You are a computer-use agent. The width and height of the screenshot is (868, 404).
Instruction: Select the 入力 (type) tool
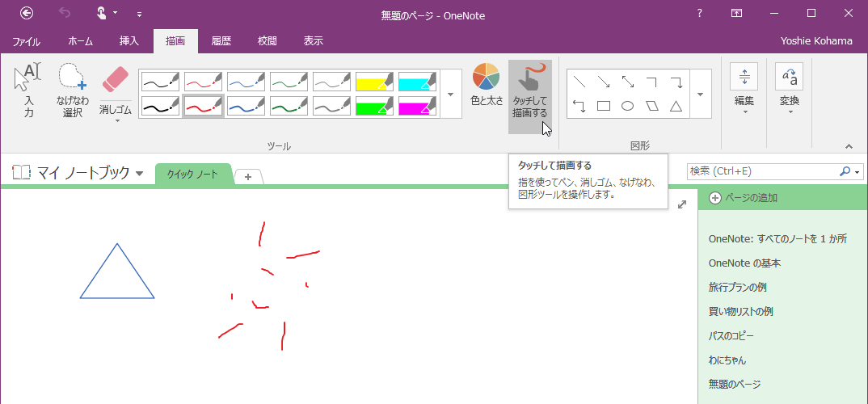[x=29, y=90]
